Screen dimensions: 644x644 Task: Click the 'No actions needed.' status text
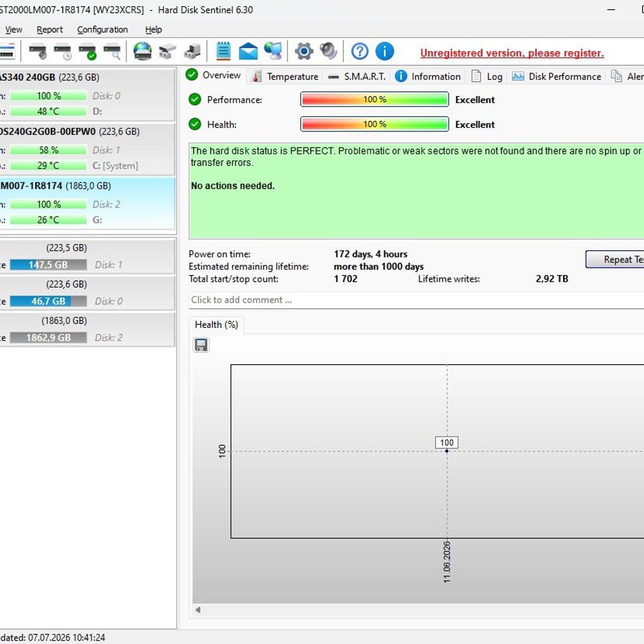coord(233,186)
